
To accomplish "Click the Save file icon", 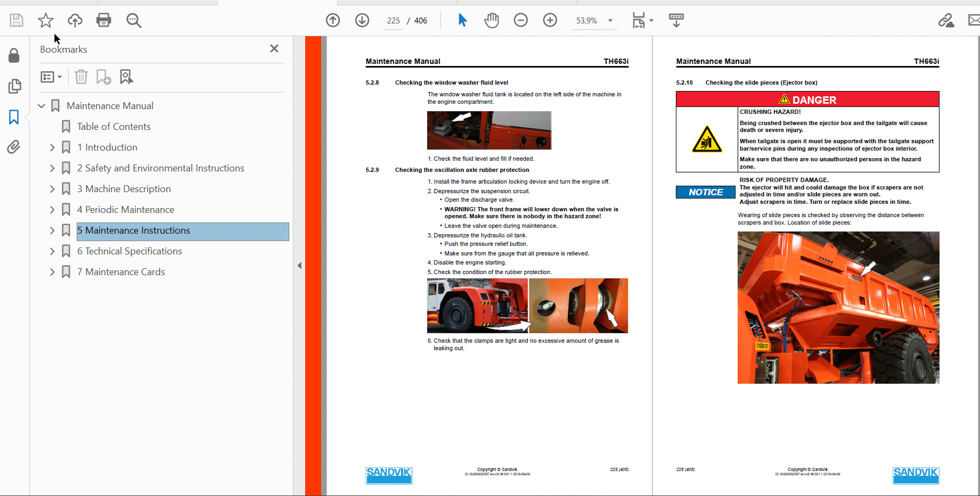I will (x=17, y=21).
